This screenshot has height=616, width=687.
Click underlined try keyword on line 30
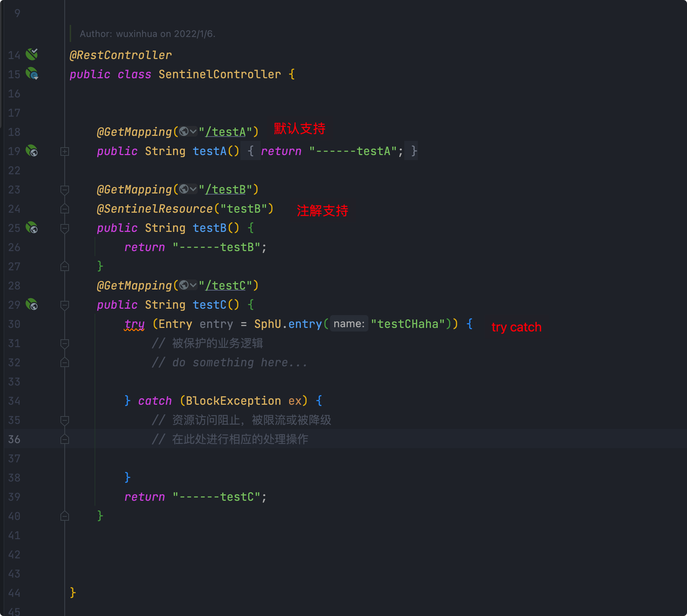point(134,324)
